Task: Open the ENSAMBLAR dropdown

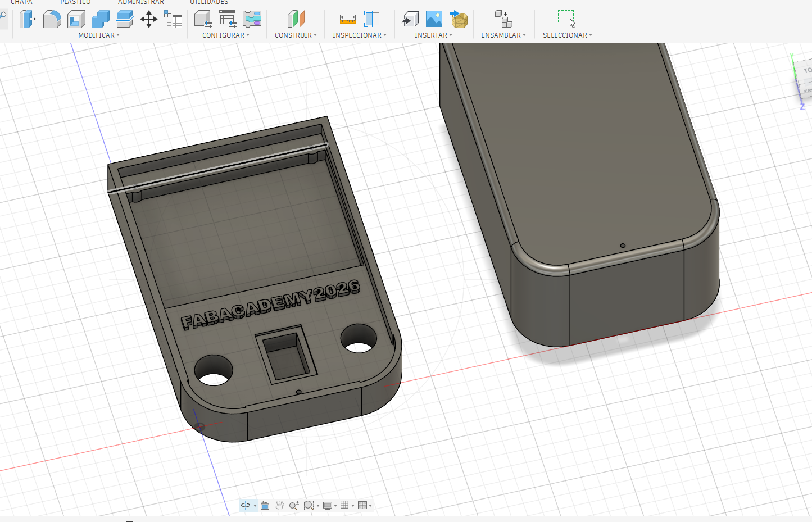Action: [503, 35]
